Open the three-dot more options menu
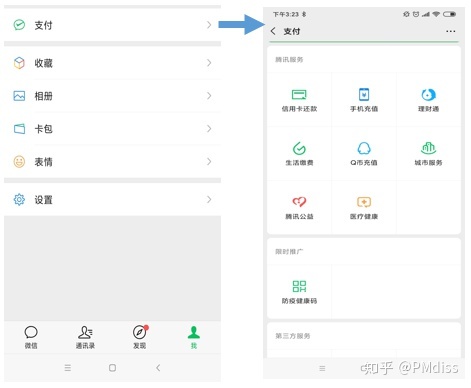Image resolution: width=471 pixels, height=388 pixels. 451,31
